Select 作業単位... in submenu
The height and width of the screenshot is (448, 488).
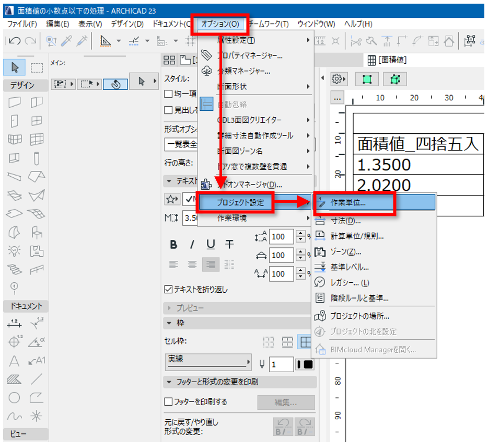(x=375, y=202)
